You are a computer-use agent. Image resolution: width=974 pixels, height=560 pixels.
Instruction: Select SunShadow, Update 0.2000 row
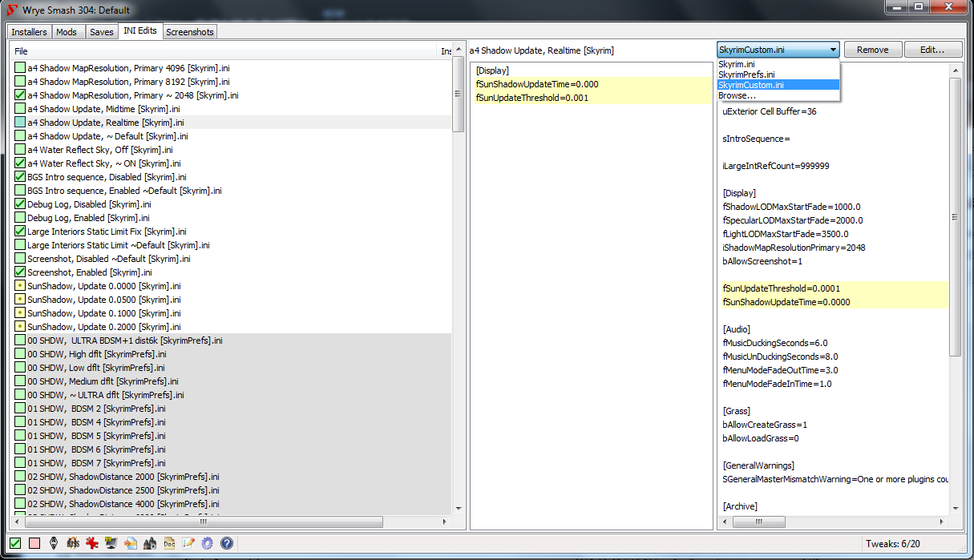coord(232,327)
